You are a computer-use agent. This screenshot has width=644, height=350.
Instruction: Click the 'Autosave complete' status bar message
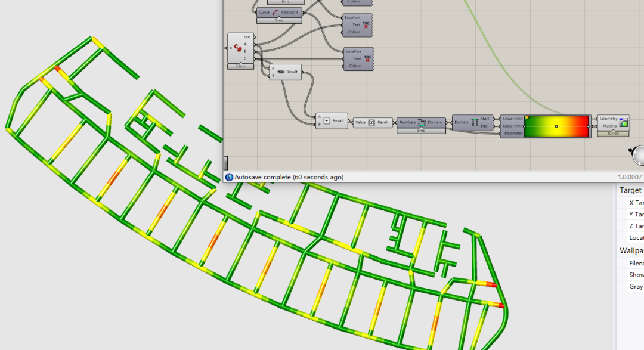[289, 177]
